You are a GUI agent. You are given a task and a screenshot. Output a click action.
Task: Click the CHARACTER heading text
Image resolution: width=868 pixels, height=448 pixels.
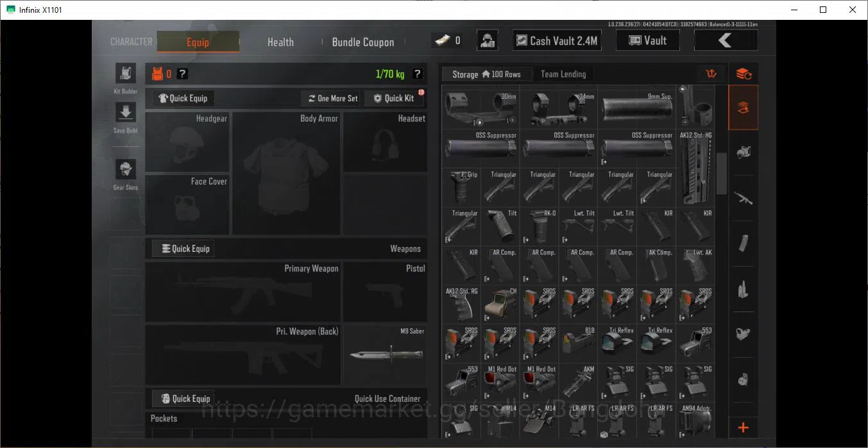(x=132, y=42)
